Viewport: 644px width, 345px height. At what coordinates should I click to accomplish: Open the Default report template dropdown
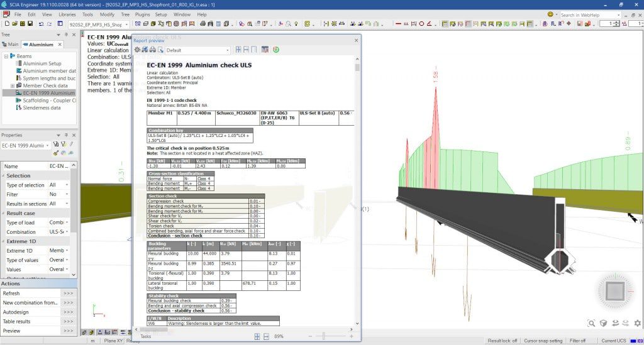click(198, 50)
